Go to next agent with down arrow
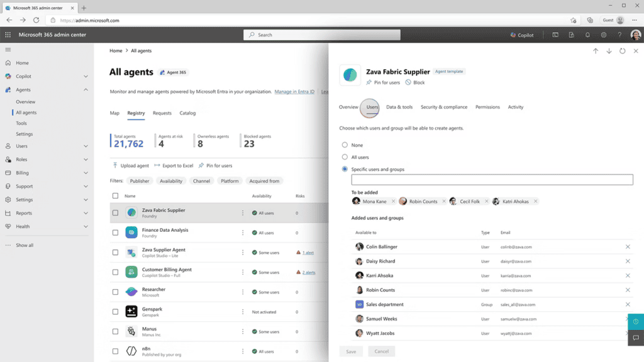The image size is (644, 362). tap(609, 51)
